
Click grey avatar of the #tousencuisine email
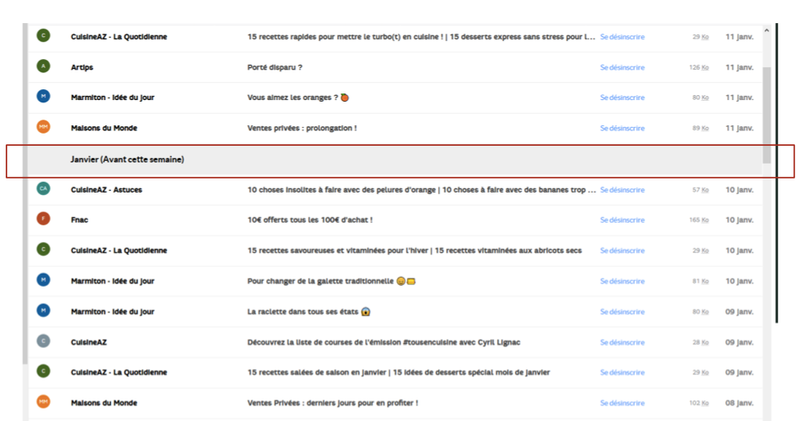42,341
